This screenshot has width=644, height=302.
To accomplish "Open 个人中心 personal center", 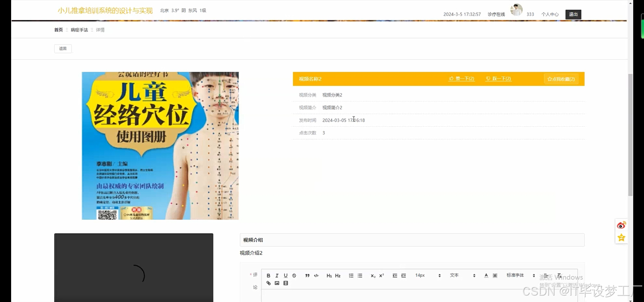I will coord(550,14).
